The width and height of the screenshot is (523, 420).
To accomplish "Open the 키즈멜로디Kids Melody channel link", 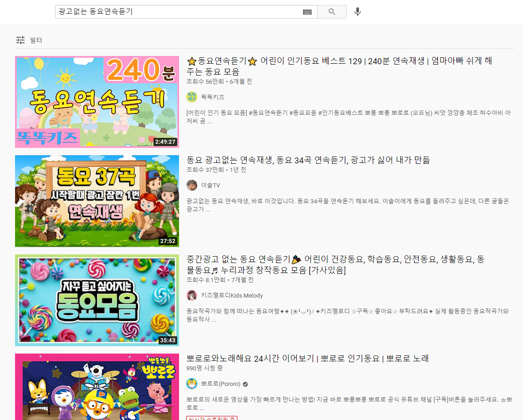I will pos(232,295).
